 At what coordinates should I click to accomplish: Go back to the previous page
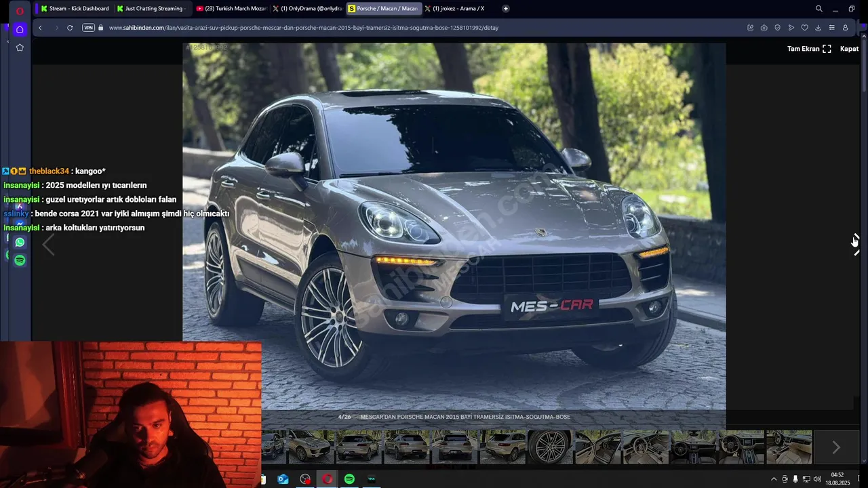click(x=40, y=28)
